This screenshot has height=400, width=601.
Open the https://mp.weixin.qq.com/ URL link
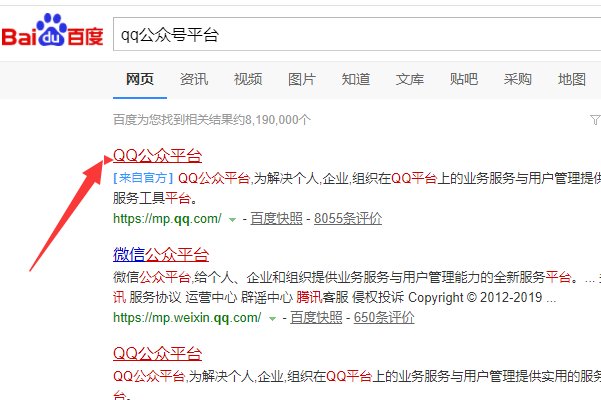187,318
